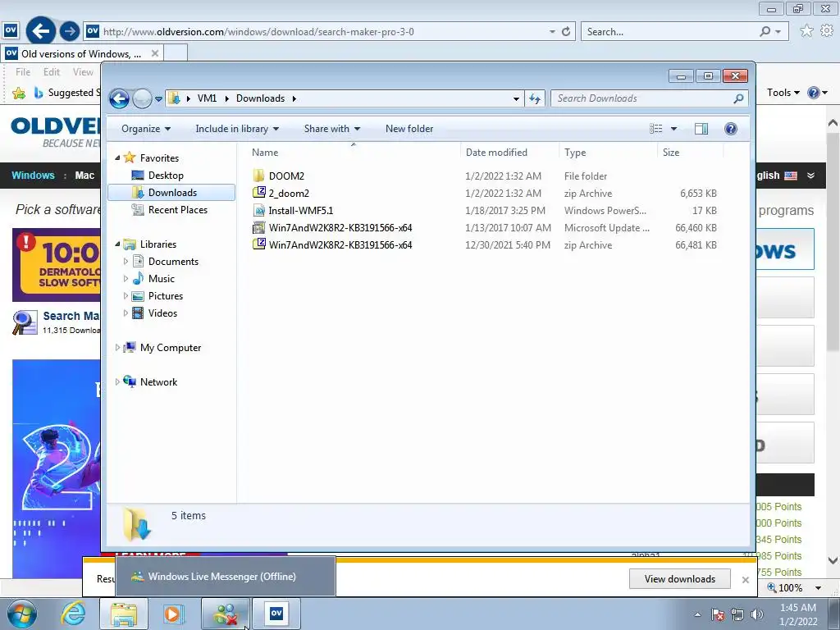Close the Old versions of Windows tab
Viewport: 840px width, 630px height.
pyautogui.click(x=155, y=53)
